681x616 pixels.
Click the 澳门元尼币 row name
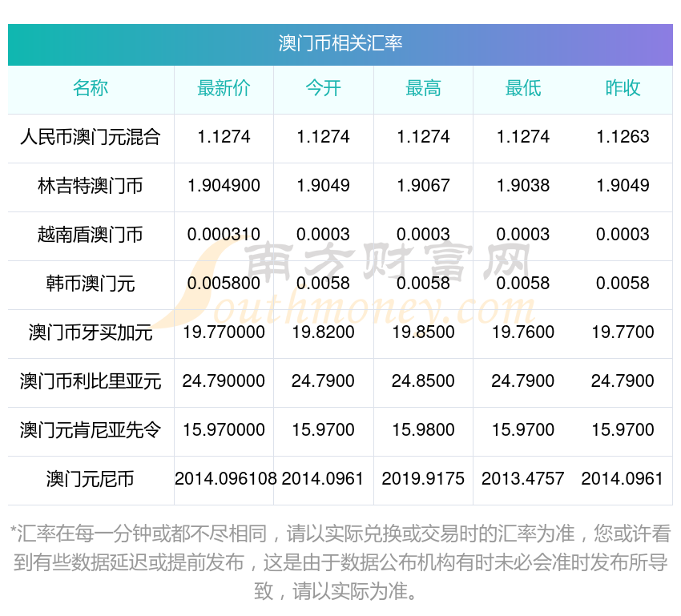91,479
